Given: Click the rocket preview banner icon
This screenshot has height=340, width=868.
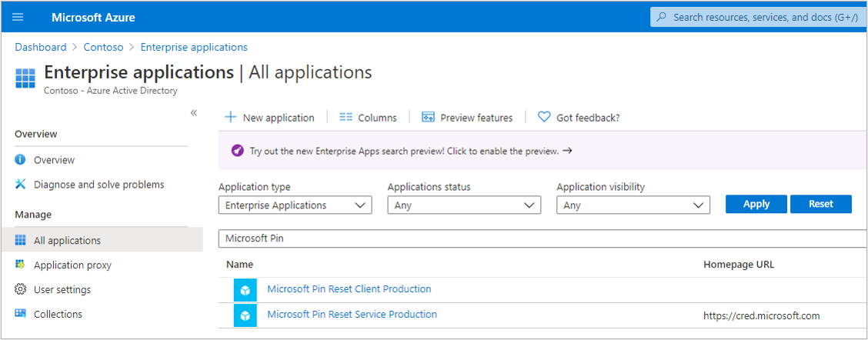Looking at the screenshot, I should click(238, 151).
